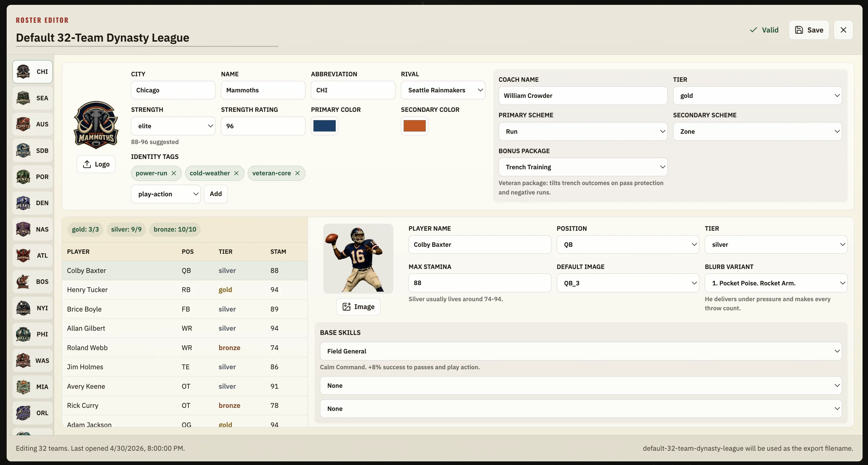Viewport: 868px width, 465px height.
Task: Close the roster editor
Action: [843, 30]
